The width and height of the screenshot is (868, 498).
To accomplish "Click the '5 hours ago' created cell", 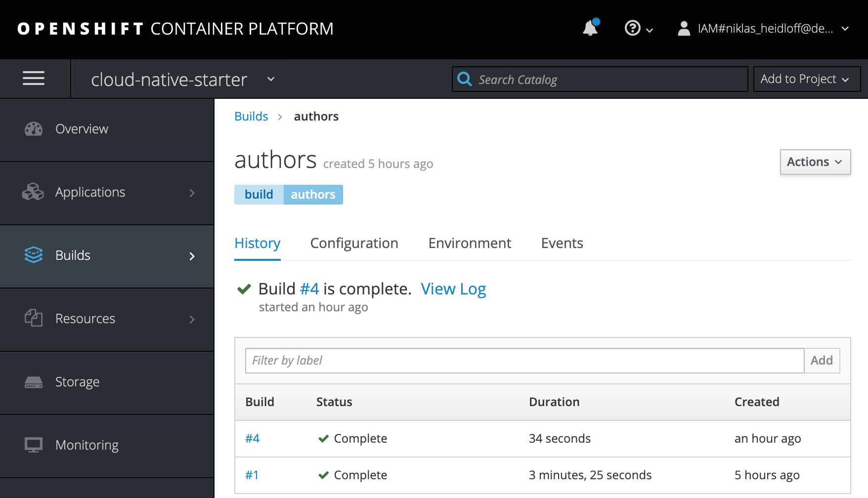I will 767,475.
